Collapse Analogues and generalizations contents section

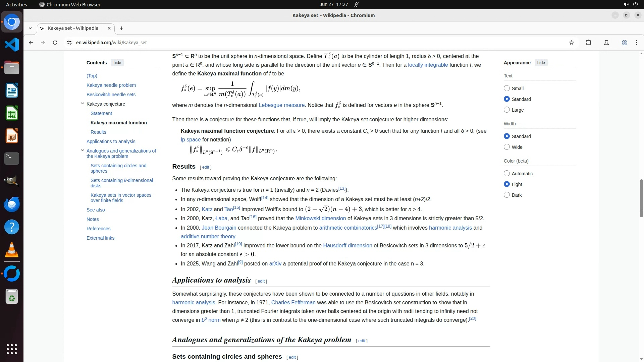click(x=82, y=150)
